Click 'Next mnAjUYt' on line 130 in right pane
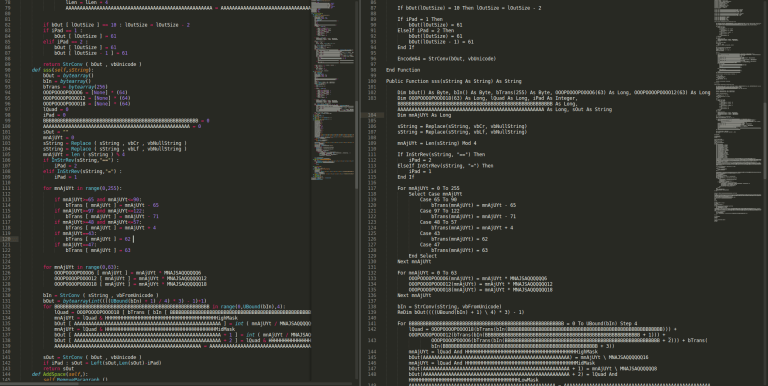Image resolution: width=768 pixels, height=386 pixels. click(414, 262)
